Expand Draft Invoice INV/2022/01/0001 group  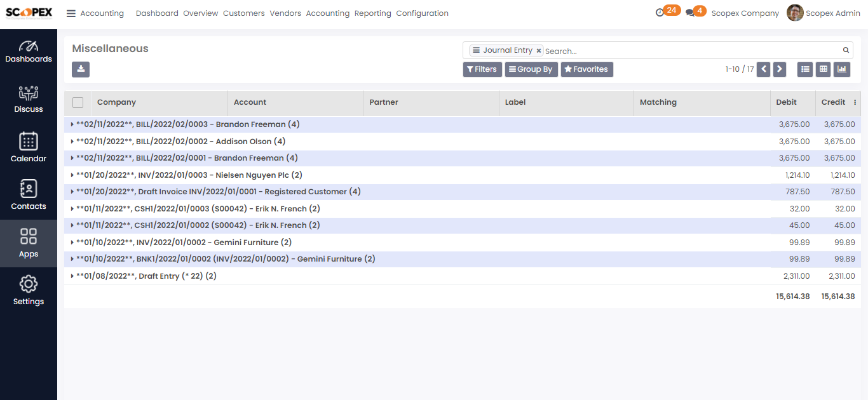pyautogui.click(x=215, y=192)
